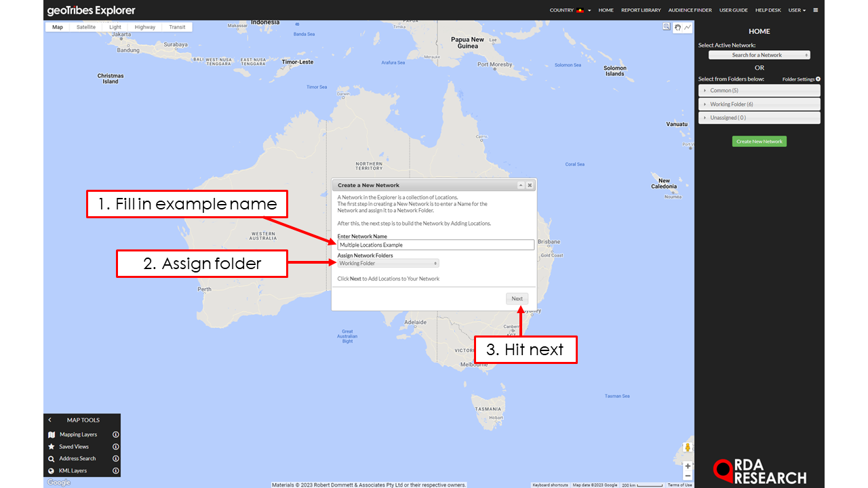Open info icon beside Saved Views

[x=116, y=447]
